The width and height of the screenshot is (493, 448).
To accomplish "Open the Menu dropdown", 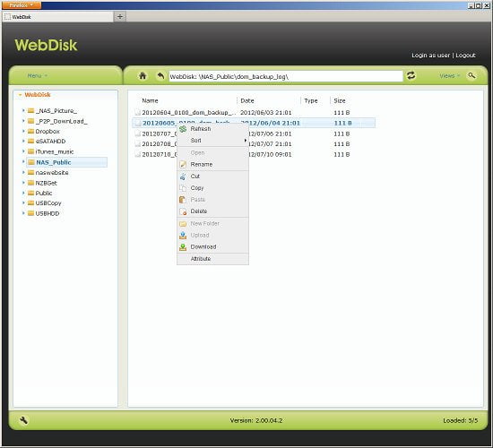I will [x=38, y=76].
